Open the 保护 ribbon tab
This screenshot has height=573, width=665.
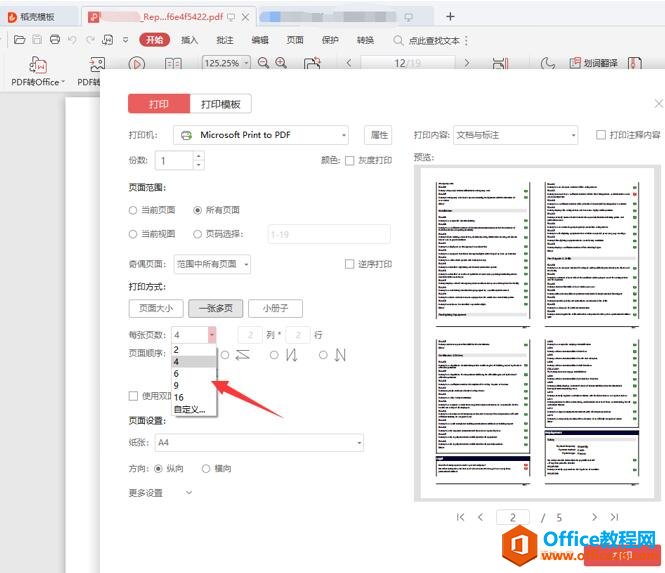(x=330, y=40)
